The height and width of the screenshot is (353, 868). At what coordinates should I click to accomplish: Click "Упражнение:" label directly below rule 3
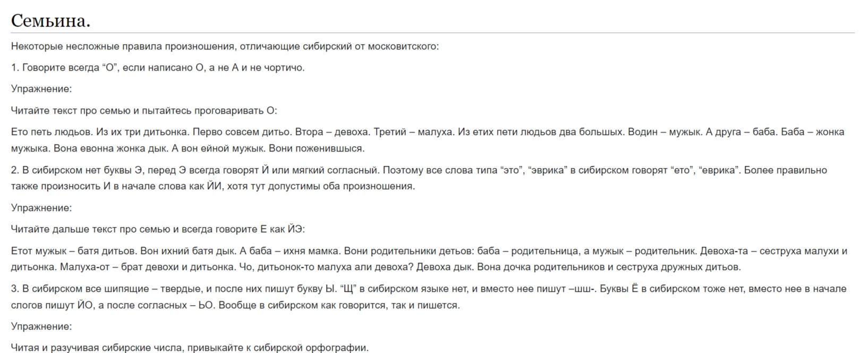point(41,326)
